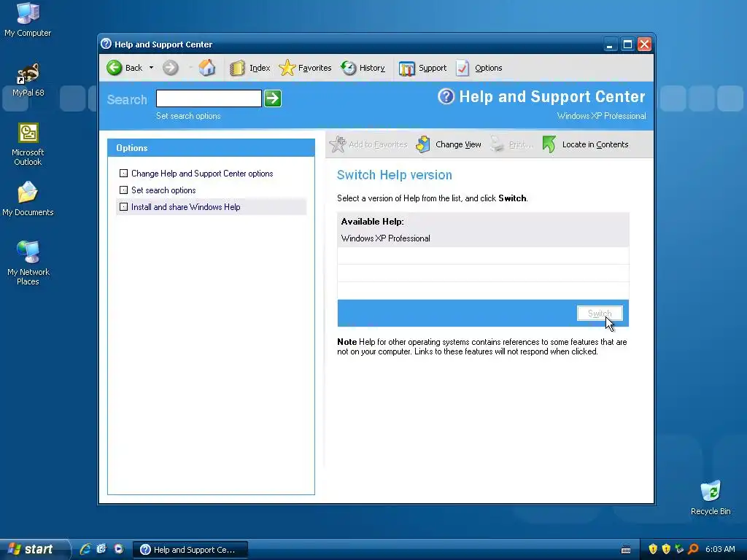Viewport: 747px width, 560px height.
Task: Select Microsoft Outlook desktop icon
Action: [28, 144]
